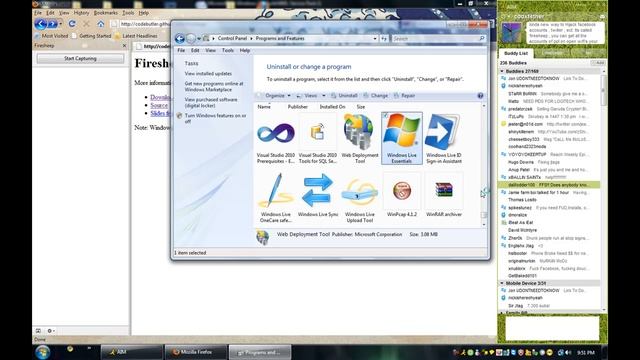Open the Latest Headlines bookmark feed

[x=136, y=36]
